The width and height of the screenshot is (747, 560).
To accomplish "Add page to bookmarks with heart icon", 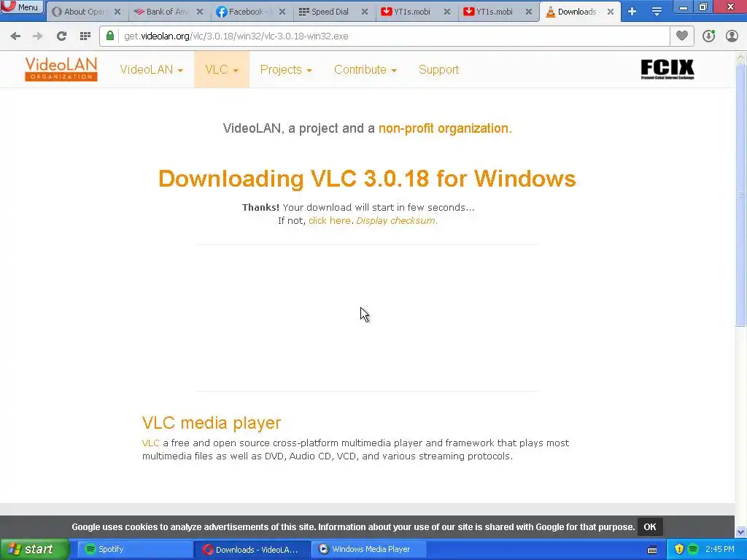I will coord(682,36).
